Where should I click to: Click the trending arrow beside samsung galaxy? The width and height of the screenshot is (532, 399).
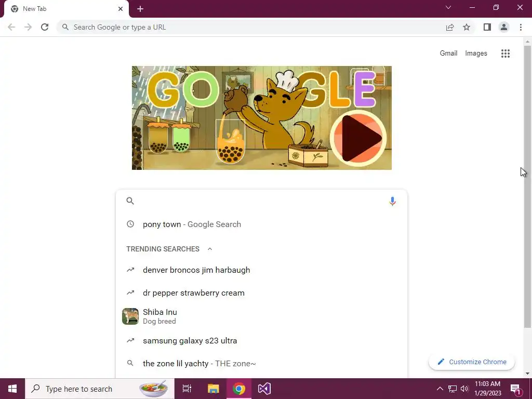coord(130,340)
